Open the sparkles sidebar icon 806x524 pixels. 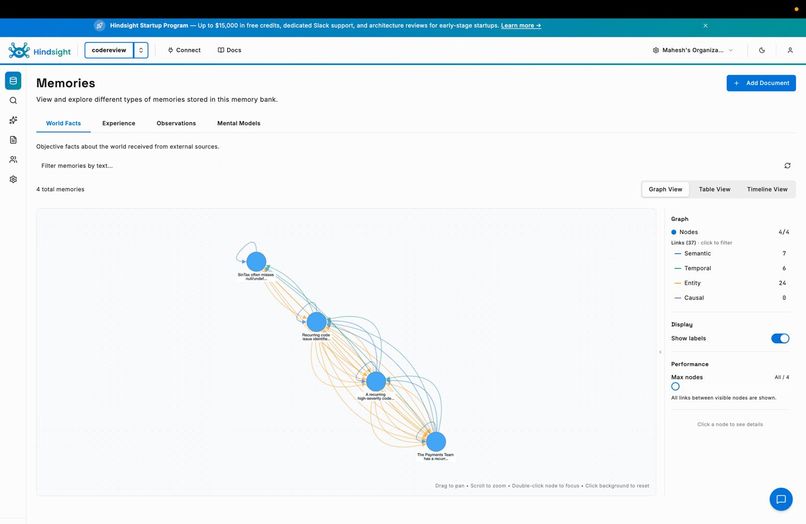point(13,120)
